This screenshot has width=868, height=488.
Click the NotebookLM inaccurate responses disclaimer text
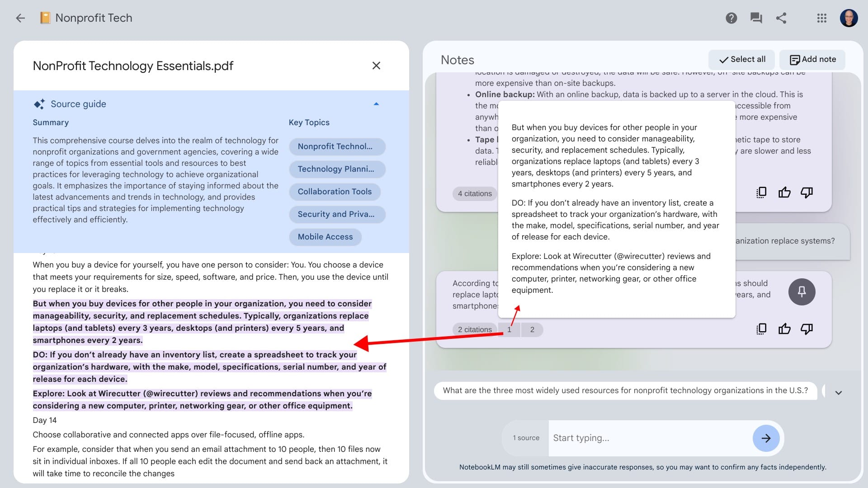[x=642, y=467]
